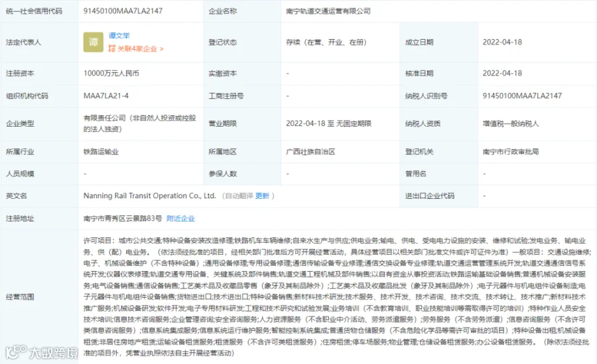Viewport: 597px width, 364px height.
Task: Click the 参保人数 label cell
Action: pos(243,174)
